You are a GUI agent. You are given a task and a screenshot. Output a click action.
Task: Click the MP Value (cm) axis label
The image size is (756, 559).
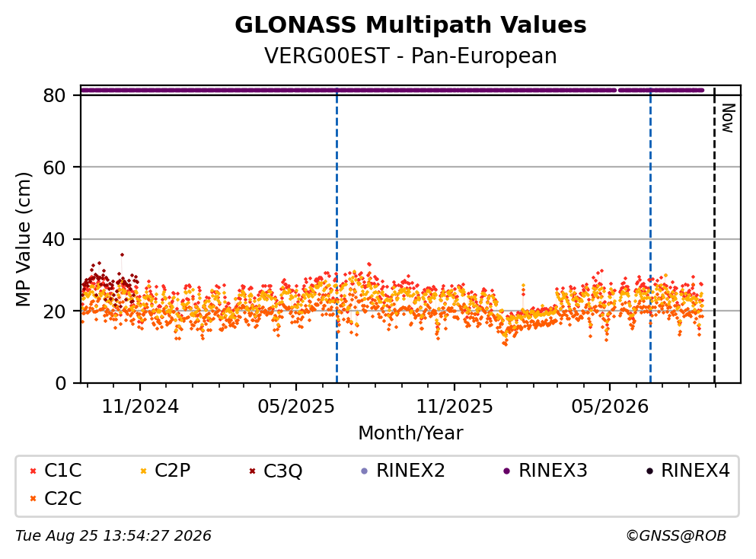pyautogui.click(x=23, y=239)
